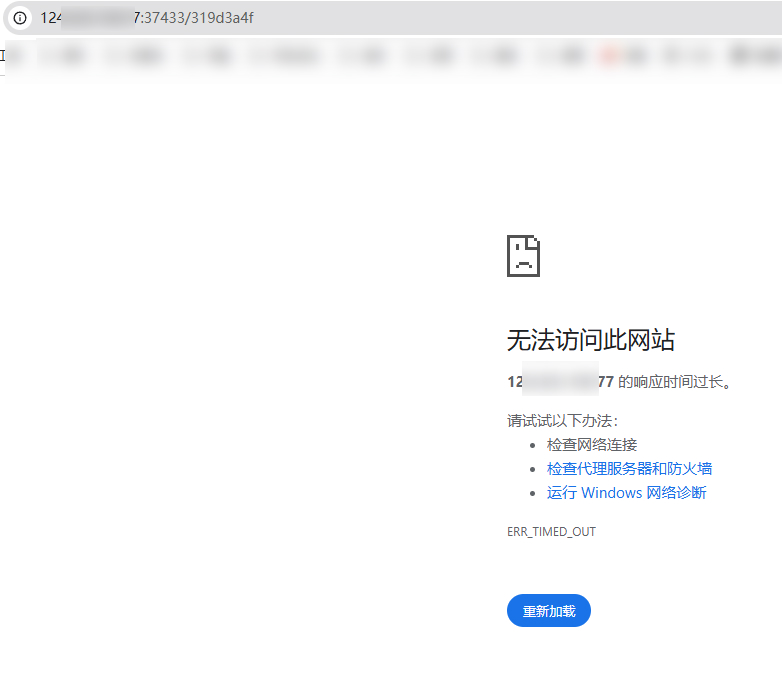Open the 运行 Windows 网络诊断 link
The width and height of the screenshot is (782, 692).
click(x=626, y=493)
